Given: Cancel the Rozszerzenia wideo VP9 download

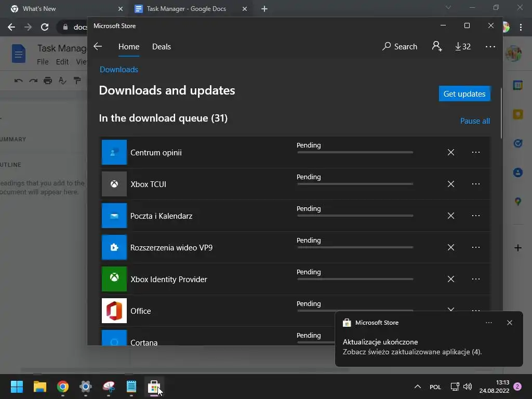Looking at the screenshot, I should (x=450, y=247).
